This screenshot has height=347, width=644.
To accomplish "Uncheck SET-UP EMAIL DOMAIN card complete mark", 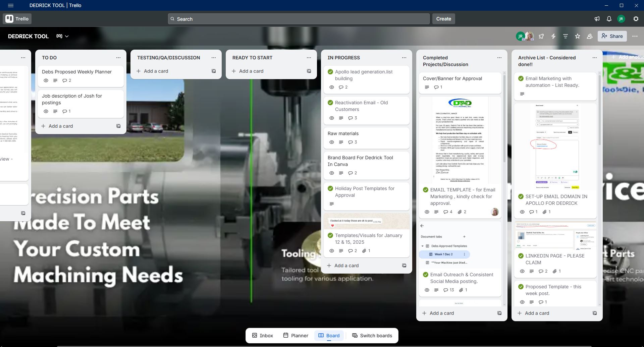I will tap(521, 196).
